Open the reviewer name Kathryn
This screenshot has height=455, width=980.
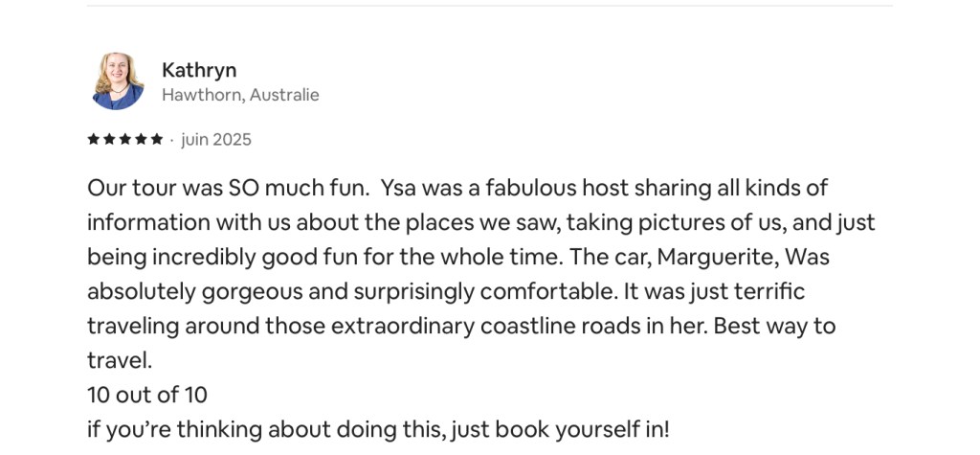[199, 70]
